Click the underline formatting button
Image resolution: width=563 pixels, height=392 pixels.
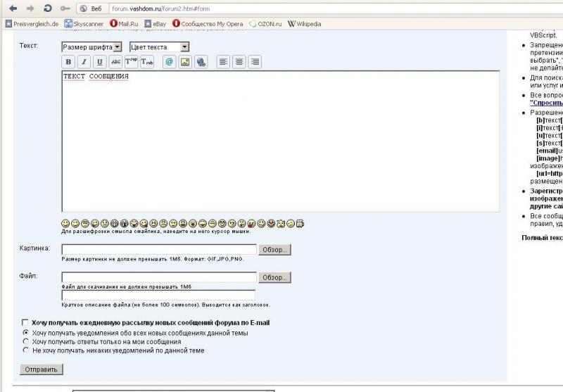[99, 62]
